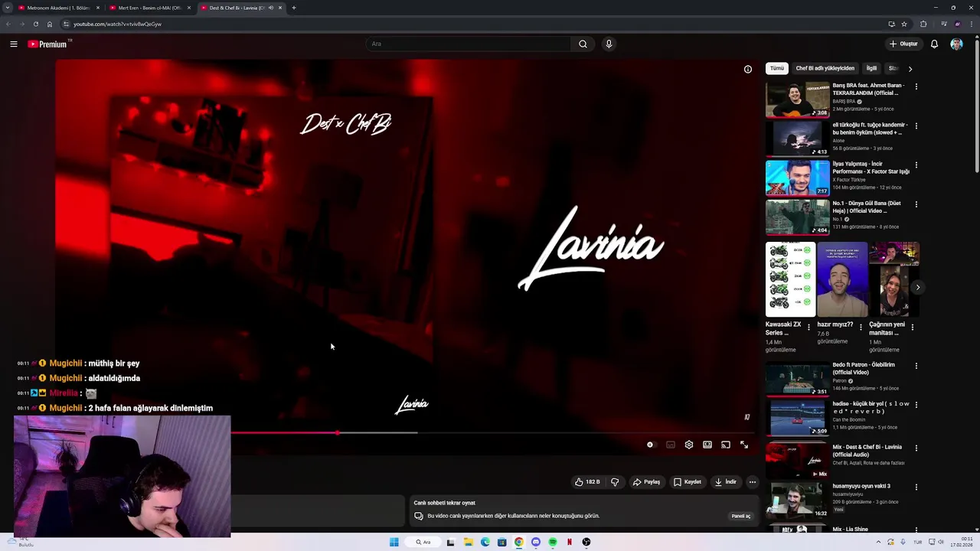Switch to theater mode

pyautogui.click(x=707, y=445)
